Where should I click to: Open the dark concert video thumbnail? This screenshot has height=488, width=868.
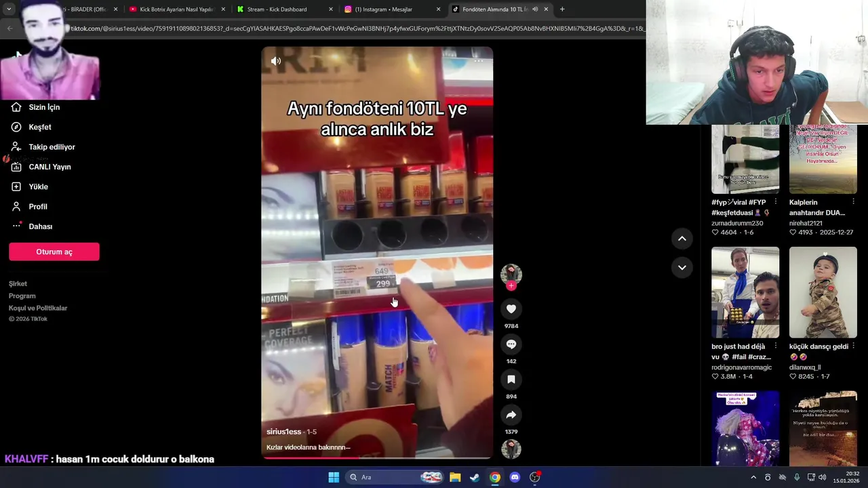tap(745, 428)
